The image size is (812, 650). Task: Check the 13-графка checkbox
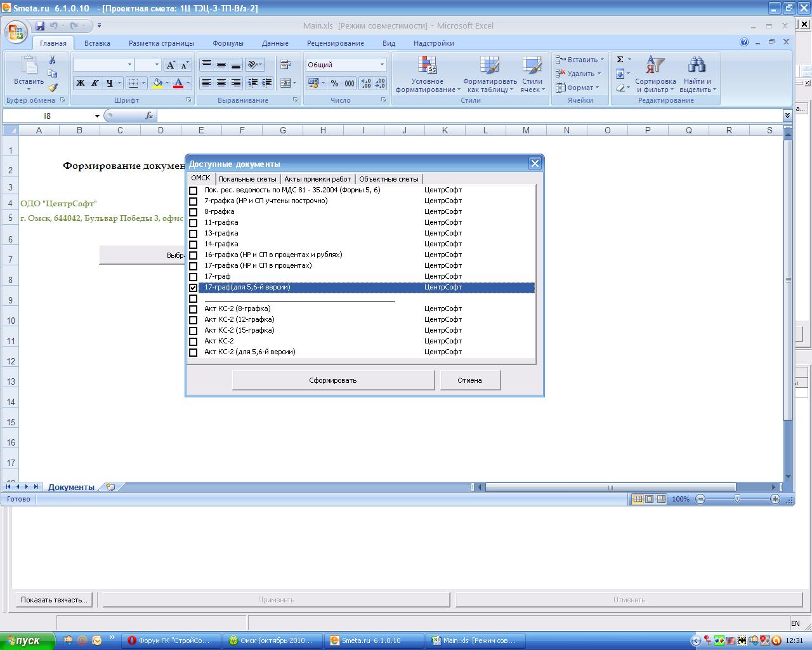tap(193, 234)
